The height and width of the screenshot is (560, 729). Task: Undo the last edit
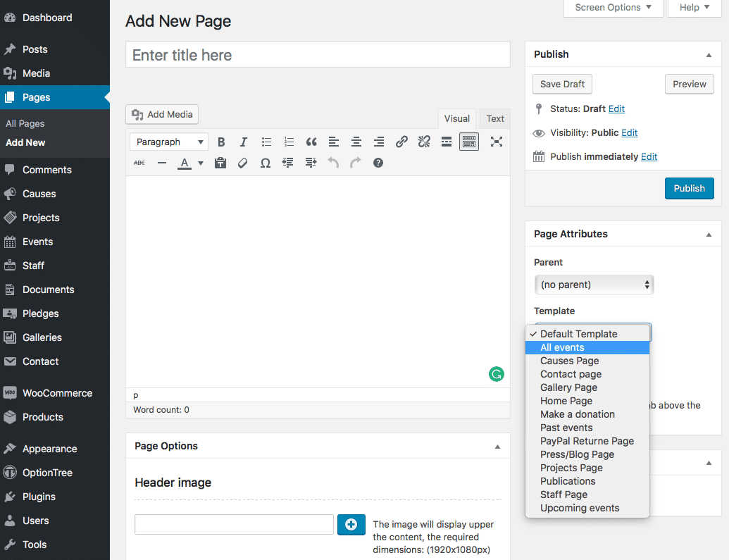pos(333,163)
